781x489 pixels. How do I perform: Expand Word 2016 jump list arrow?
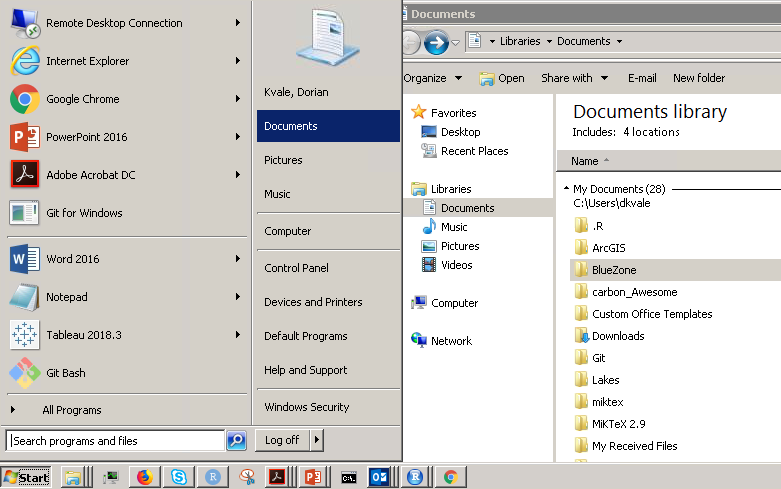[x=238, y=259]
